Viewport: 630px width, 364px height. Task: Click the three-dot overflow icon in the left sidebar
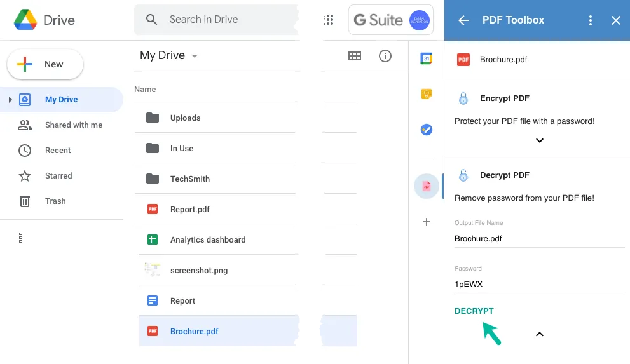[x=20, y=238]
